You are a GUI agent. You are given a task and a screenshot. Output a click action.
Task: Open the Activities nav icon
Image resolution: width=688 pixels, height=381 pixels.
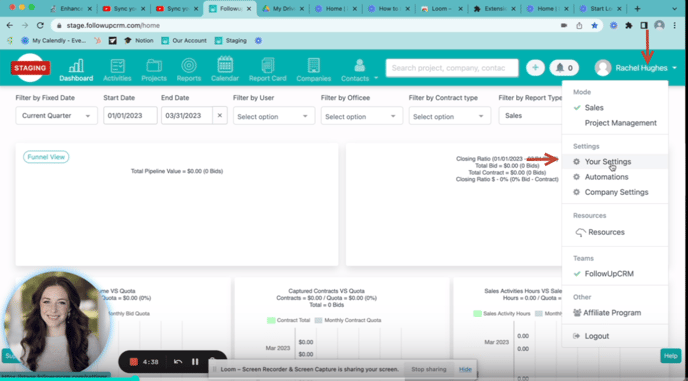[117, 70]
